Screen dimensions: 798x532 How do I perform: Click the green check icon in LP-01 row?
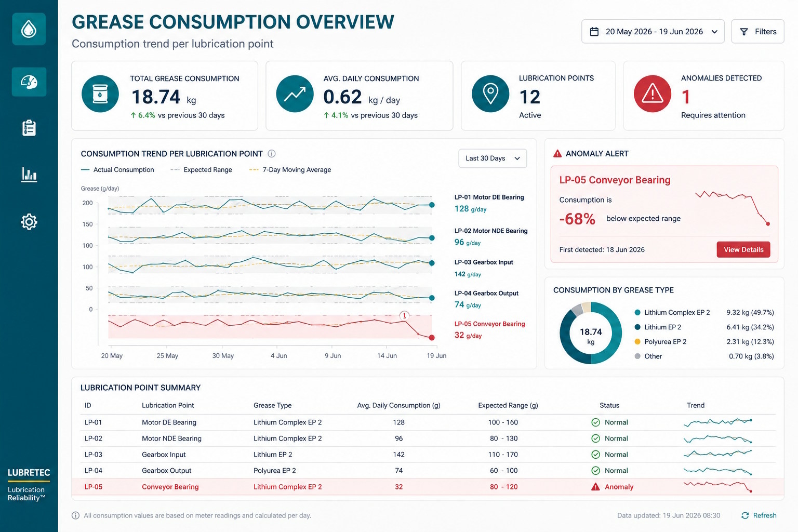595,422
